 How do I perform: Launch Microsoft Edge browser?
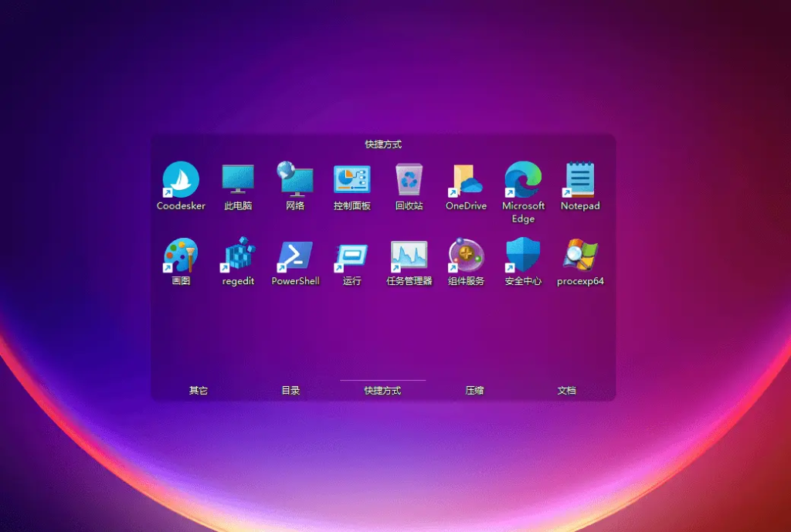pos(523,180)
